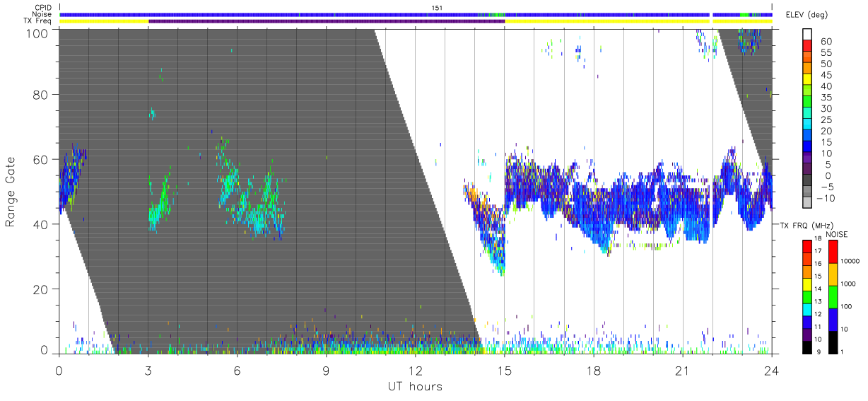The image size is (868, 401).
Task: Click the x-axis tick label 24
Action: [x=772, y=370]
